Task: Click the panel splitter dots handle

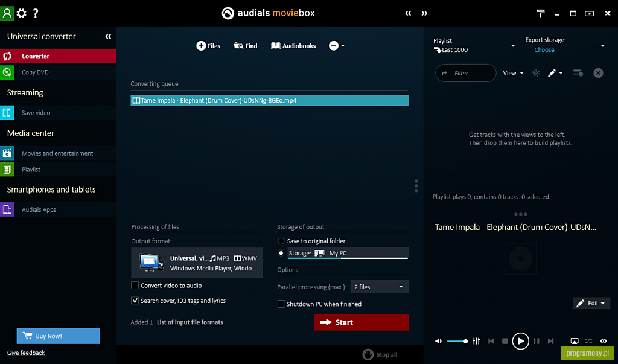Action: [x=416, y=186]
